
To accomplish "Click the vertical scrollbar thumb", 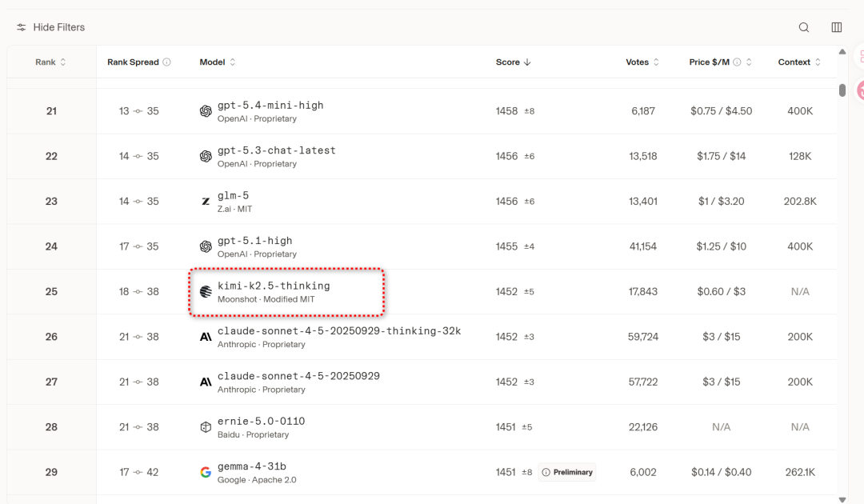I will coord(842,90).
